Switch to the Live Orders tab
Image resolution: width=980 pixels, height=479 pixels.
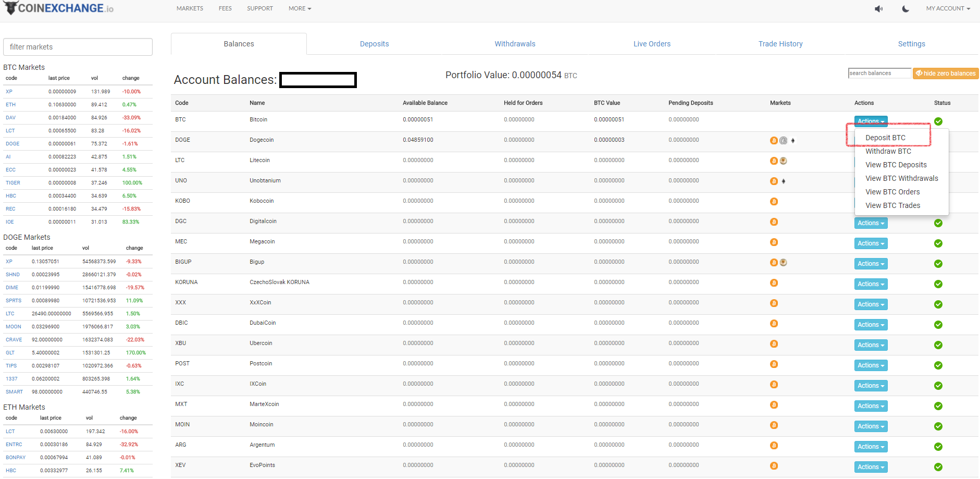(x=652, y=44)
